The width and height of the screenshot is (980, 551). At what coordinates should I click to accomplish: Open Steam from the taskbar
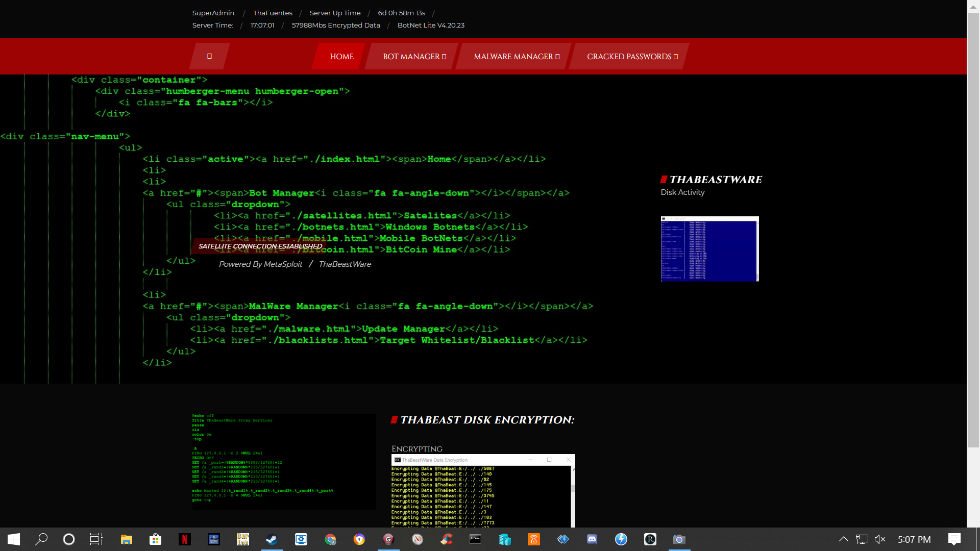coord(272,539)
